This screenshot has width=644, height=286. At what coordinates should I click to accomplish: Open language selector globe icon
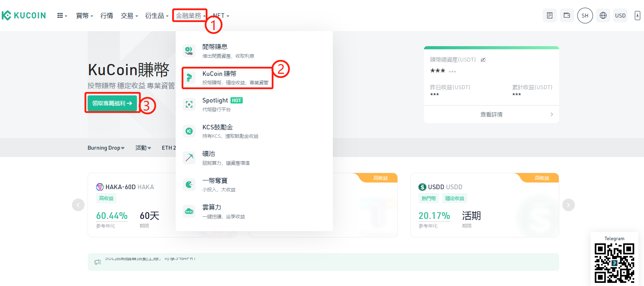[x=603, y=15]
